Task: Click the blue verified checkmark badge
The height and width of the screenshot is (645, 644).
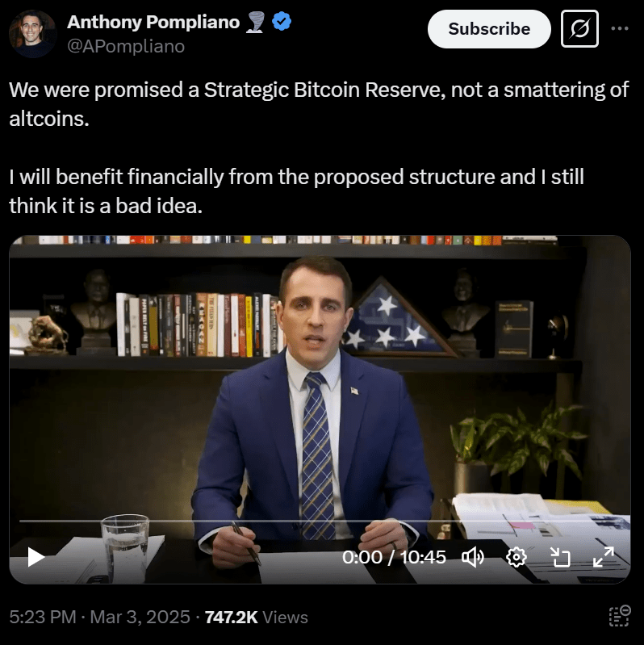Action: point(282,22)
